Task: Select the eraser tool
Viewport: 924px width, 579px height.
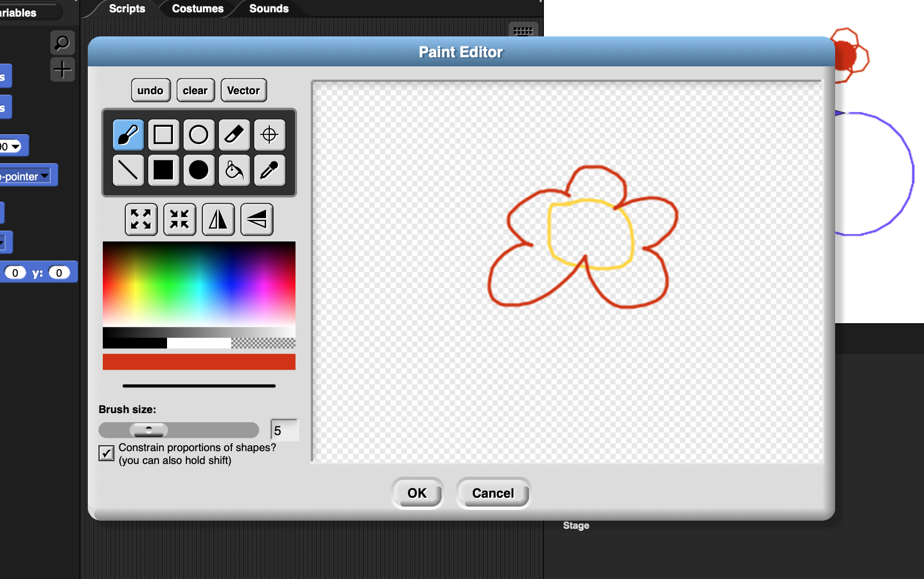Action: click(234, 135)
